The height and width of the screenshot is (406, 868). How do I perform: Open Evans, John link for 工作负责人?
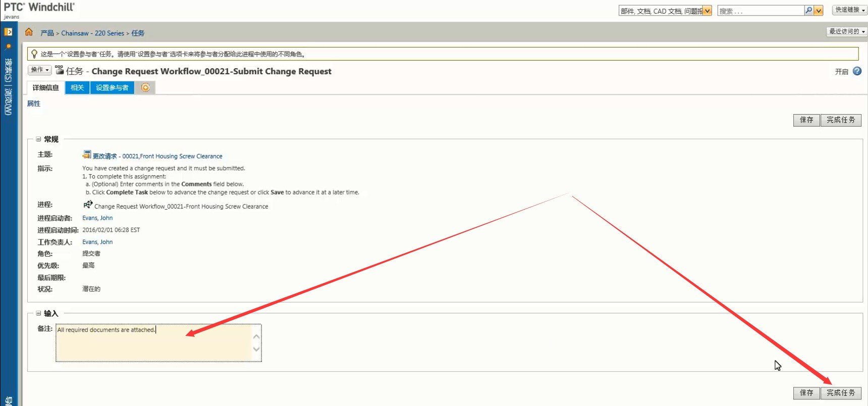pos(97,242)
